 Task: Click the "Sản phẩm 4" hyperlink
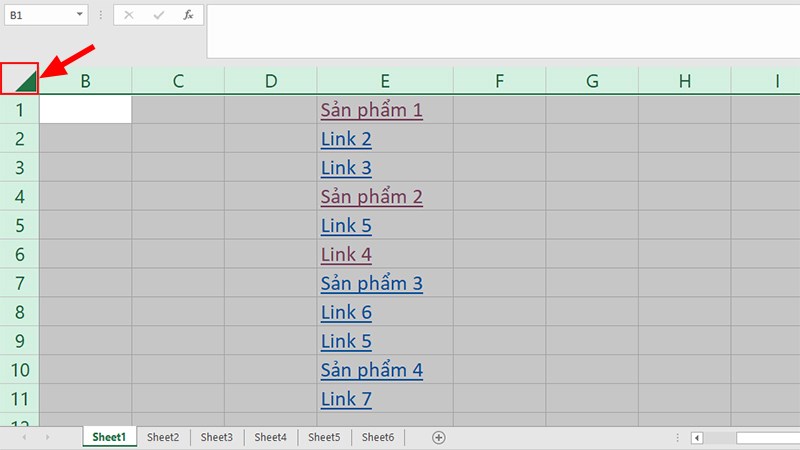[x=371, y=371]
